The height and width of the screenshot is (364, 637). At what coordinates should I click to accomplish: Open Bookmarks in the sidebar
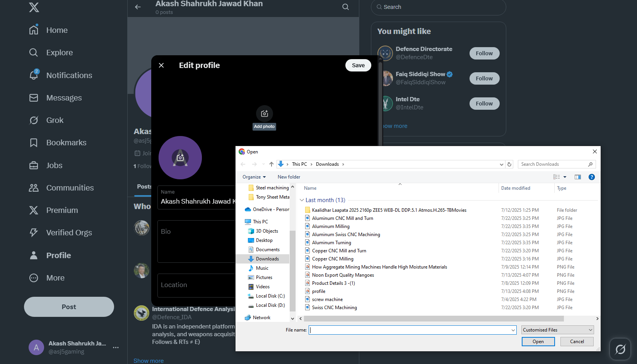point(58,143)
